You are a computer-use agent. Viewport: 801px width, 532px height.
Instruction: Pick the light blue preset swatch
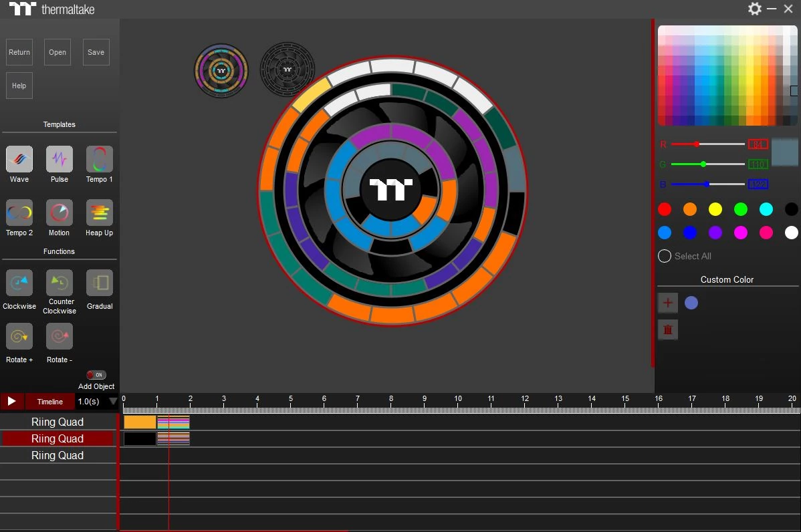pyautogui.click(x=665, y=233)
